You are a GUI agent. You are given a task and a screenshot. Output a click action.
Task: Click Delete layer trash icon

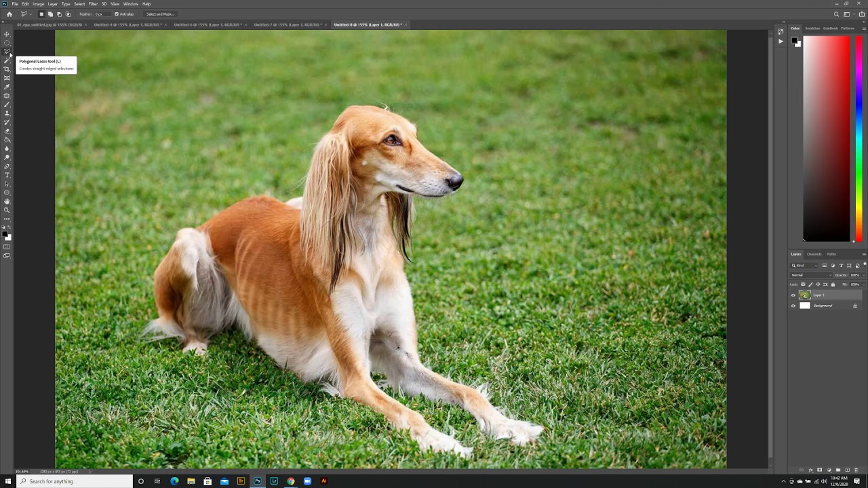pos(856,470)
